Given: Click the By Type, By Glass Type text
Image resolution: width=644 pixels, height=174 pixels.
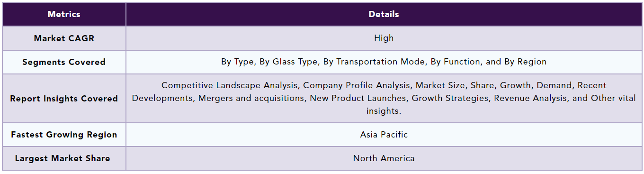Looking at the screenshot, I should pos(271,62).
